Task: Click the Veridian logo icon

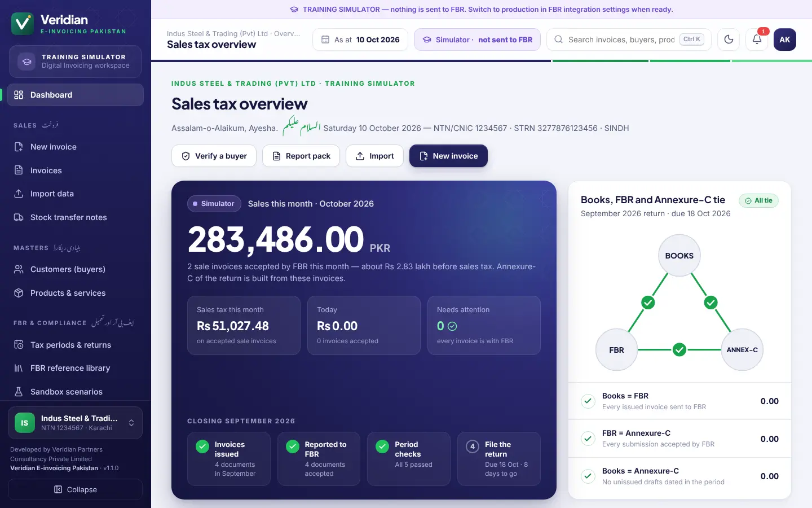Action: 23,24
